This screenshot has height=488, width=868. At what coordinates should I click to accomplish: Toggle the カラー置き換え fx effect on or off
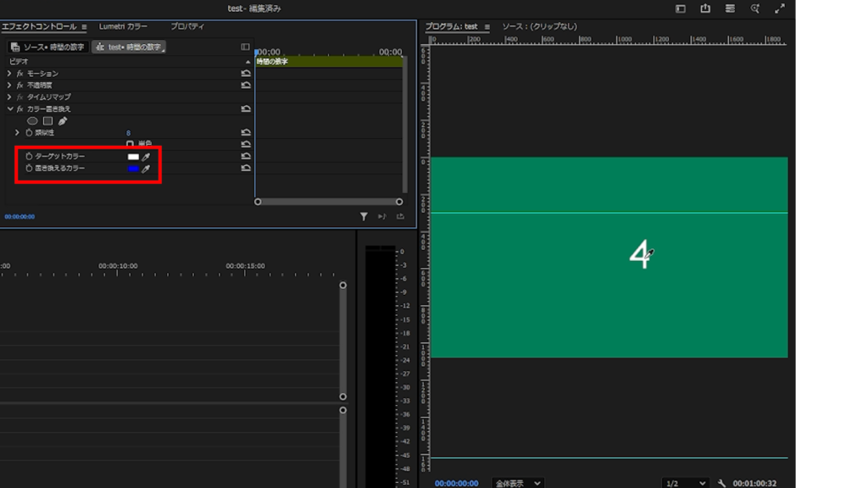20,109
